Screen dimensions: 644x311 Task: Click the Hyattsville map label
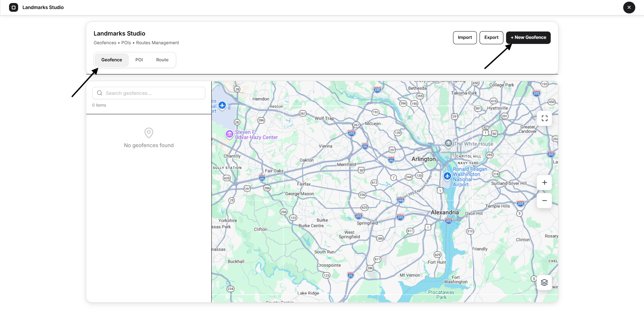pos(497,108)
